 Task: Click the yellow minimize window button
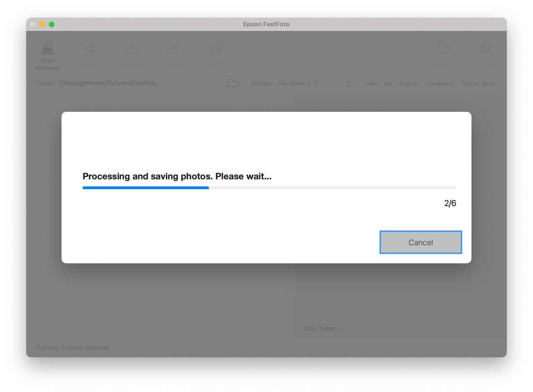42,24
